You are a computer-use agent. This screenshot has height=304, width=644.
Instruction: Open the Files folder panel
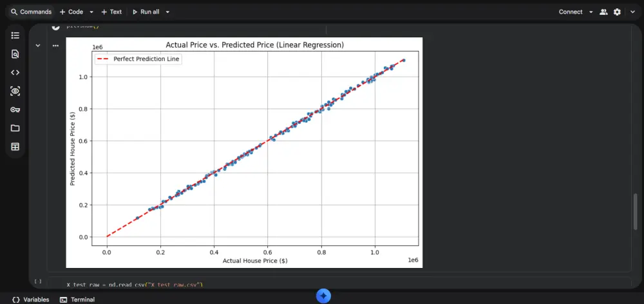[x=15, y=128]
